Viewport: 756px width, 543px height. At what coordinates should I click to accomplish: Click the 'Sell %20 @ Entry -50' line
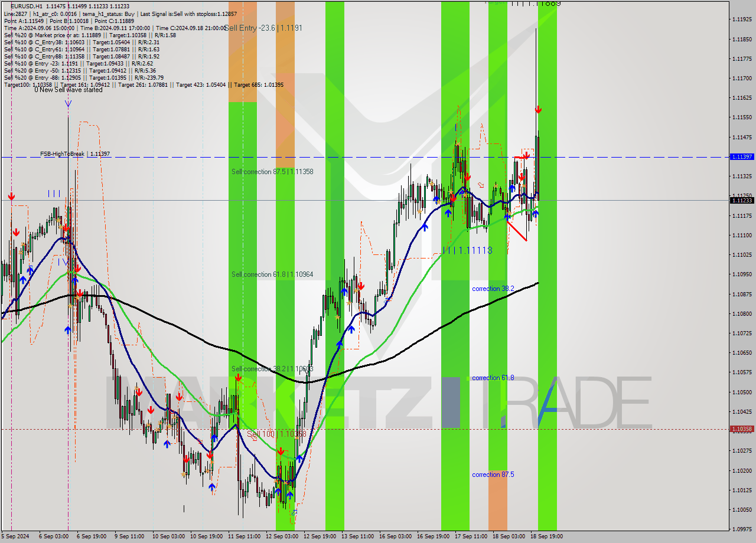(80, 70)
